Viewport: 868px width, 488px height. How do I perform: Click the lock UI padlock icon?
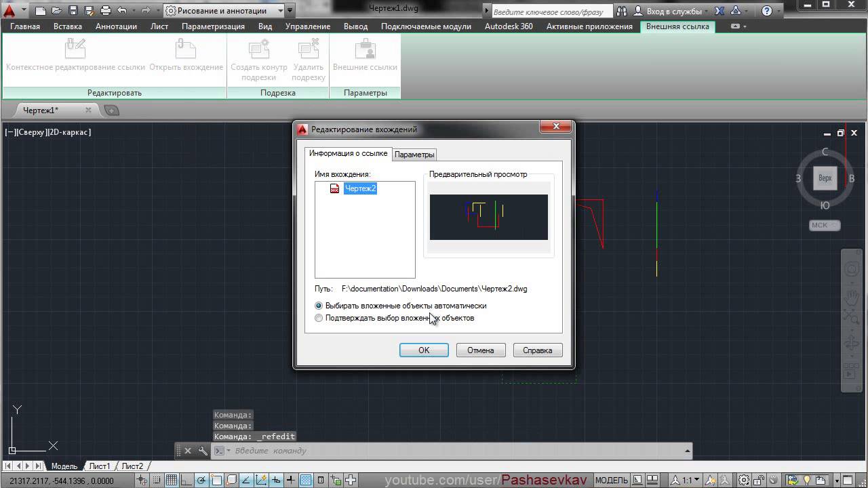coord(759,481)
